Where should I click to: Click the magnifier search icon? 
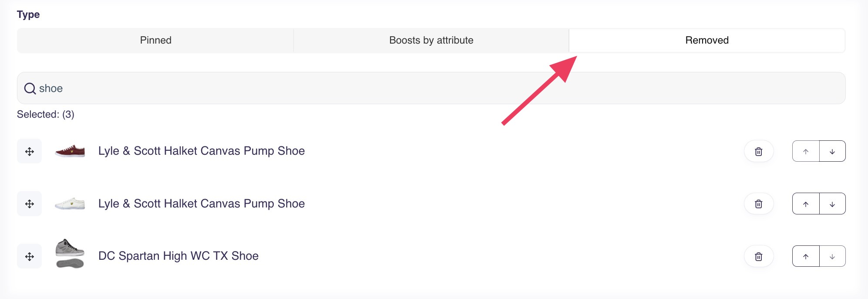(30, 88)
